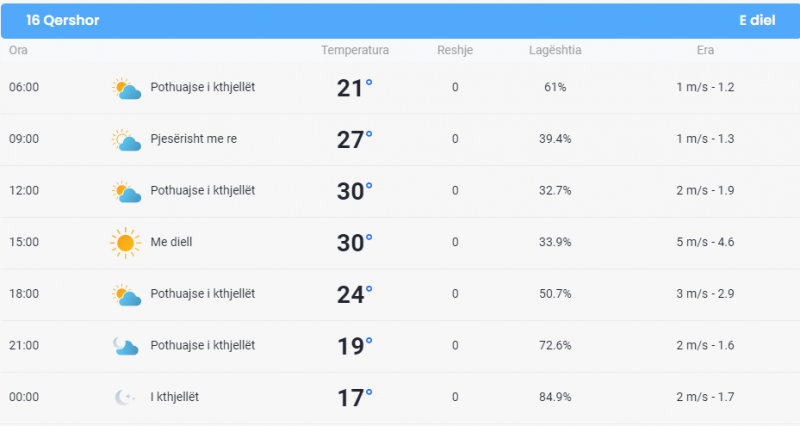Viewport: 800px width, 426px height.
Task: Click the Ora column header
Action: (x=18, y=50)
